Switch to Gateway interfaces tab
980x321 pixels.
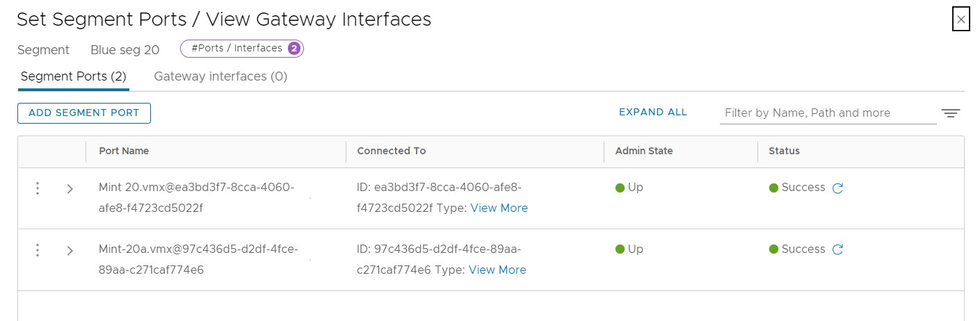pyautogui.click(x=220, y=76)
